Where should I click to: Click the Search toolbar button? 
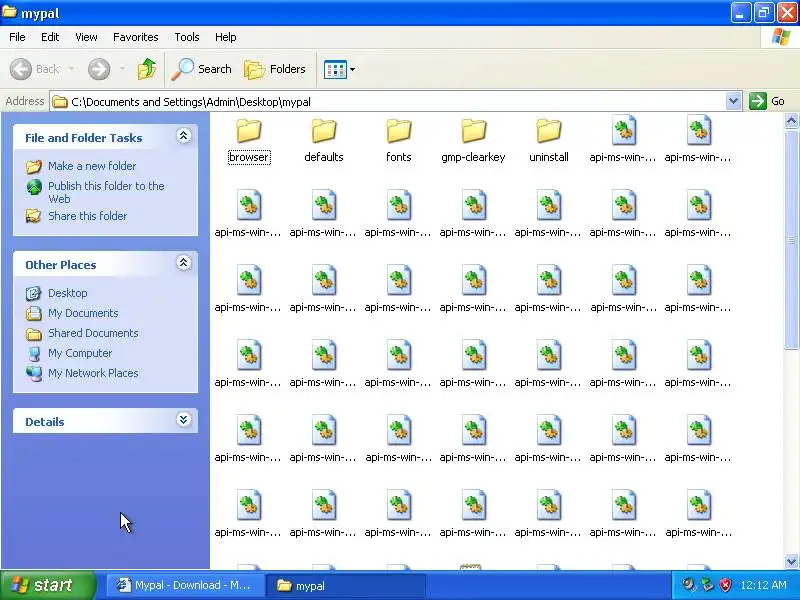pyautogui.click(x=202, y=69)
